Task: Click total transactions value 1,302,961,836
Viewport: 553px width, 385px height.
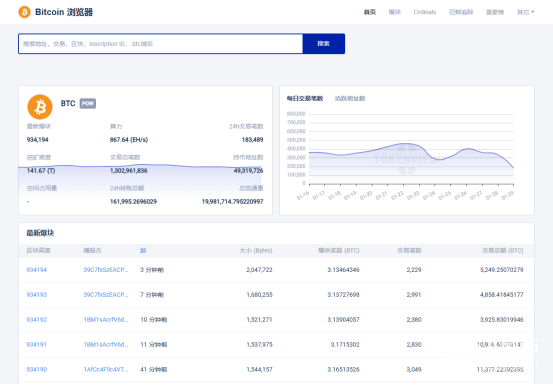Action: point(129,171)
